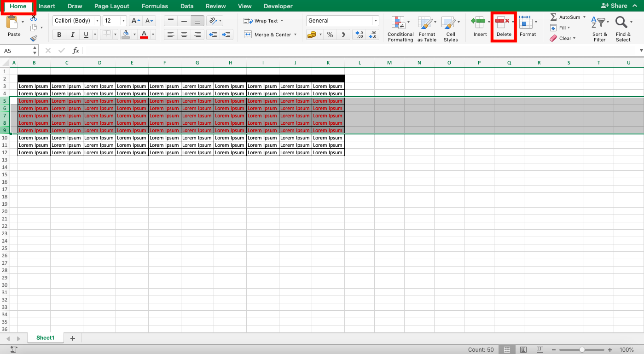Align text to the top
The height and width of the screenshot is (354, 644).
tap(171, 21)
